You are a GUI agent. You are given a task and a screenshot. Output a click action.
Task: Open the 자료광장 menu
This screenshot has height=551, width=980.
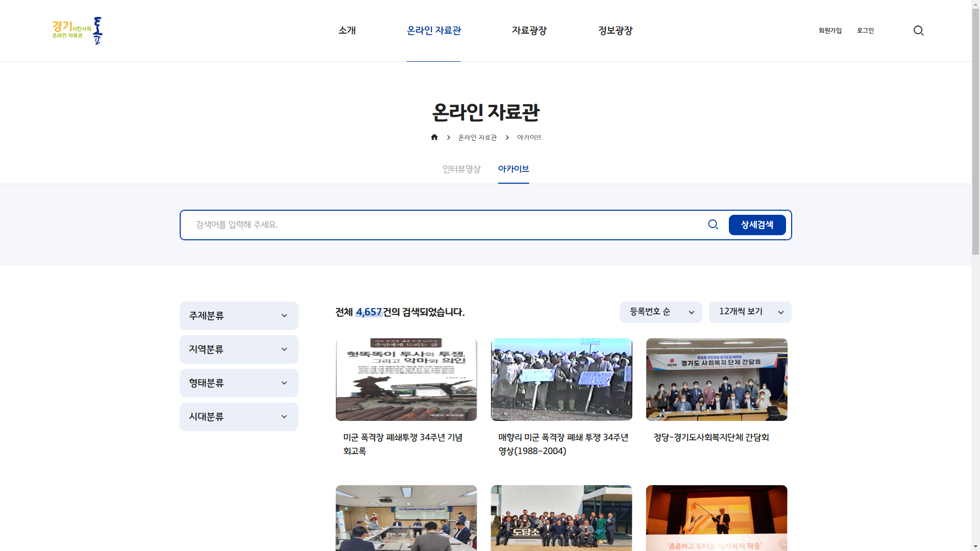pos(529,31)
